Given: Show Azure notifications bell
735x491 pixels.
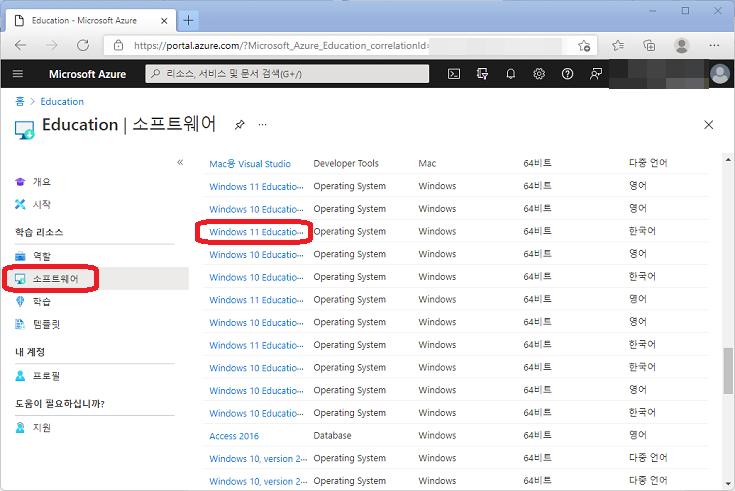Looking at the screenshot, I should coord(510,74).
